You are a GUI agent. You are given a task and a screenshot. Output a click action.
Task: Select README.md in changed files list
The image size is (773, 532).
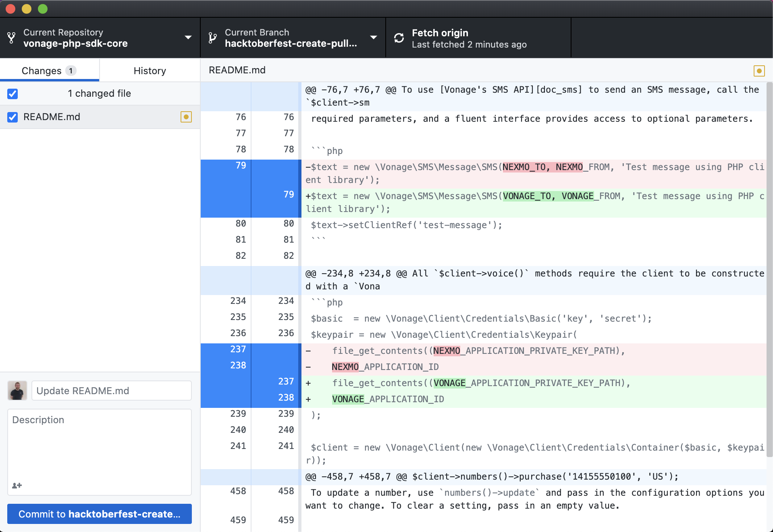(100, 117)
